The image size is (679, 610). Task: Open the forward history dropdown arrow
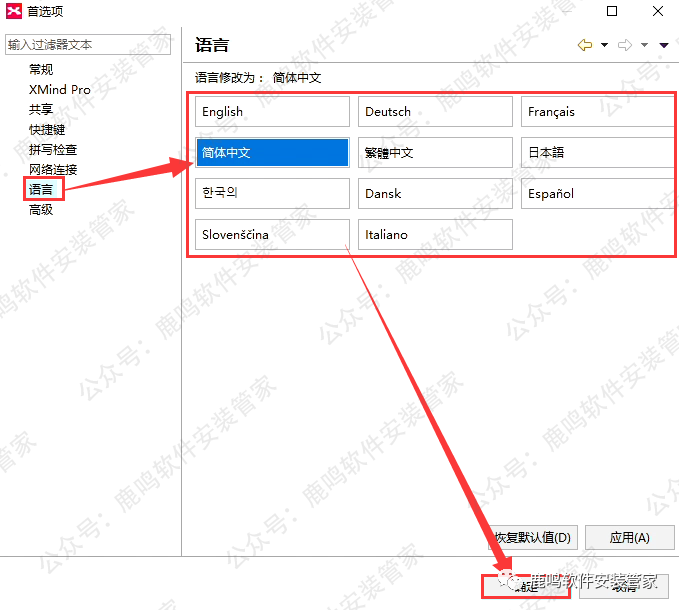[644, 45]
